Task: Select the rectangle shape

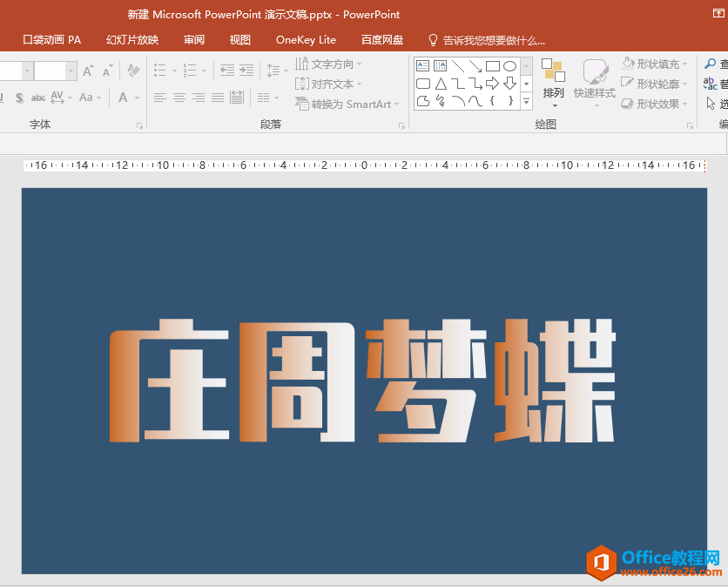Action: click(x=493, y=66)
